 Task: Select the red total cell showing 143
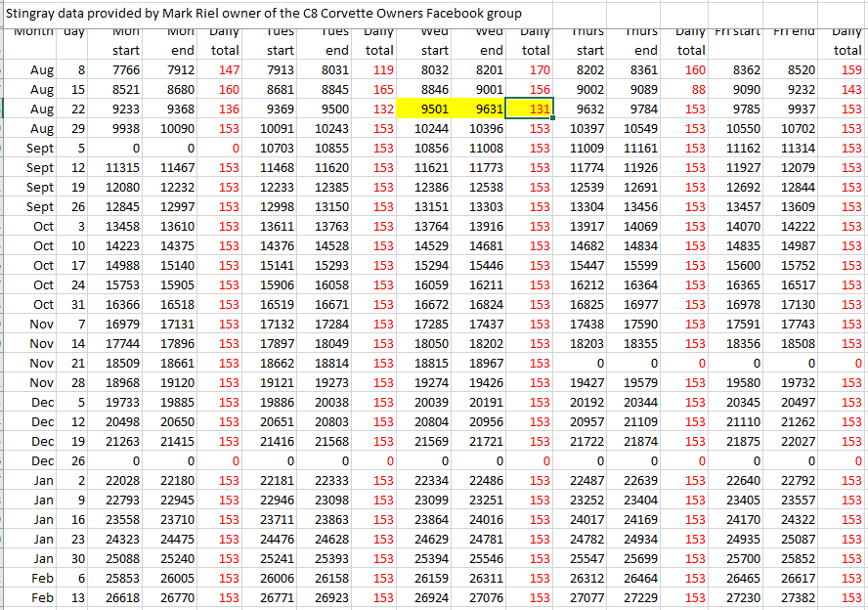point(851,90)
